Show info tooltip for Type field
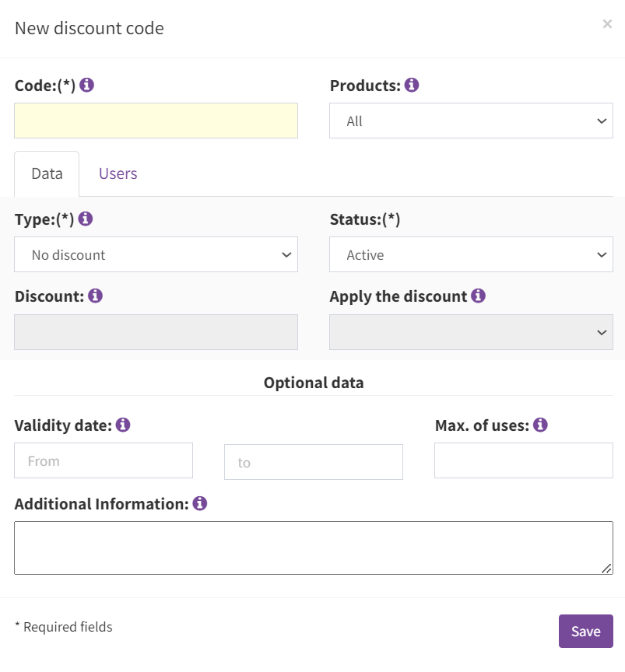This screenshot has width=625, height=672. tap(86, 219)
